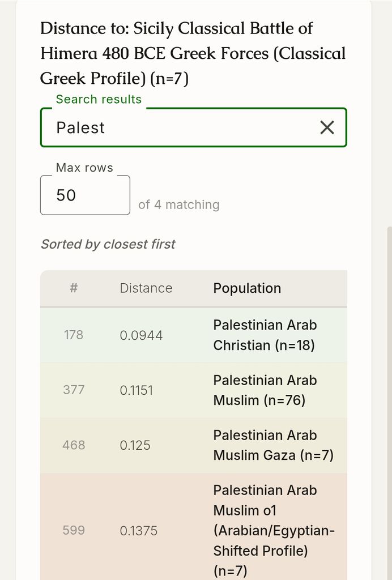Click the vertical scrollbar on right edge

(x=389, y=403)
